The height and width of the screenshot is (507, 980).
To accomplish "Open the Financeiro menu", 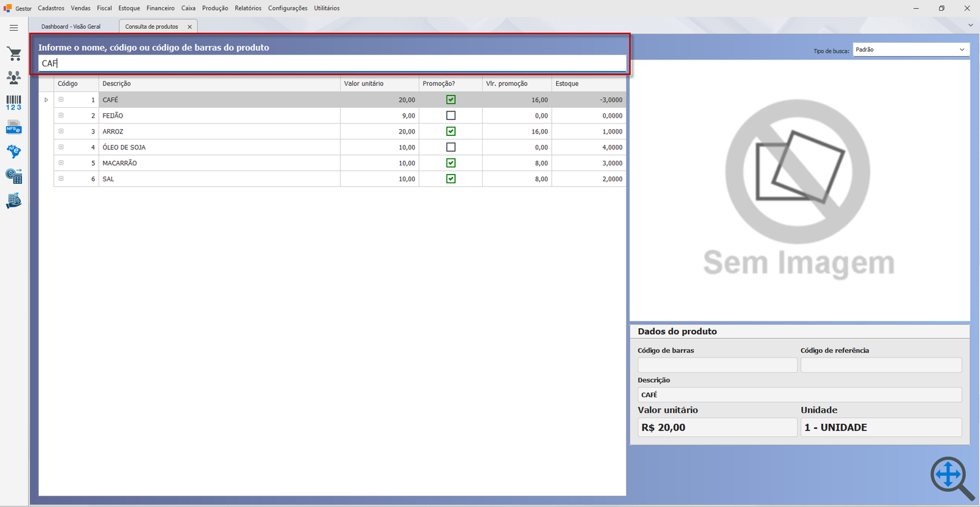I will 160,8.
